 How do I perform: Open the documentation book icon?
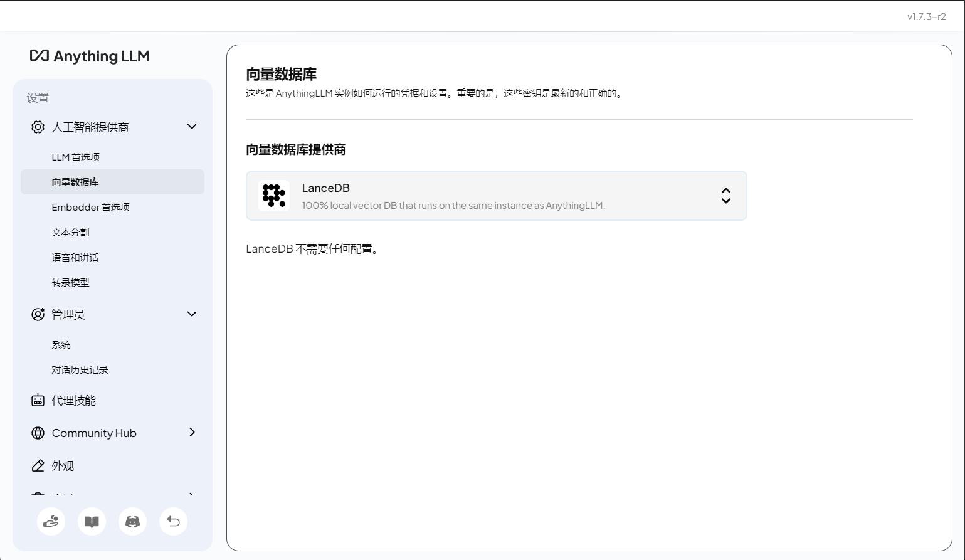point(92,522)
